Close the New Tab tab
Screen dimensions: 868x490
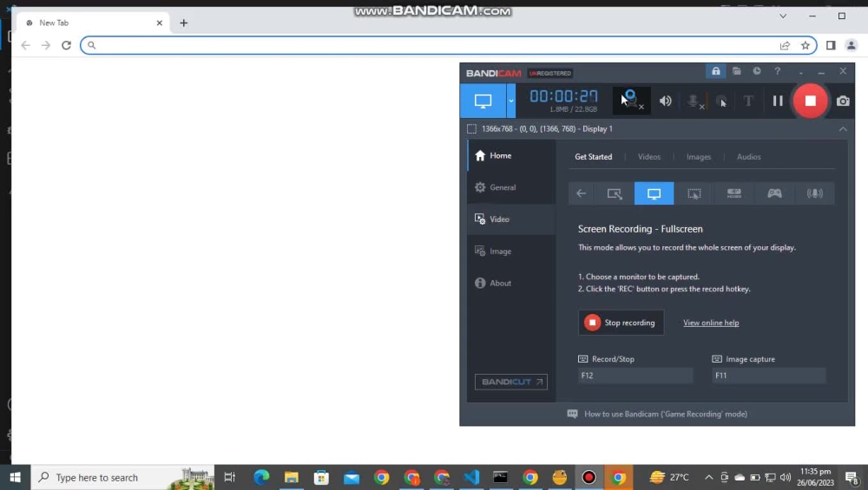coord(160,23)
